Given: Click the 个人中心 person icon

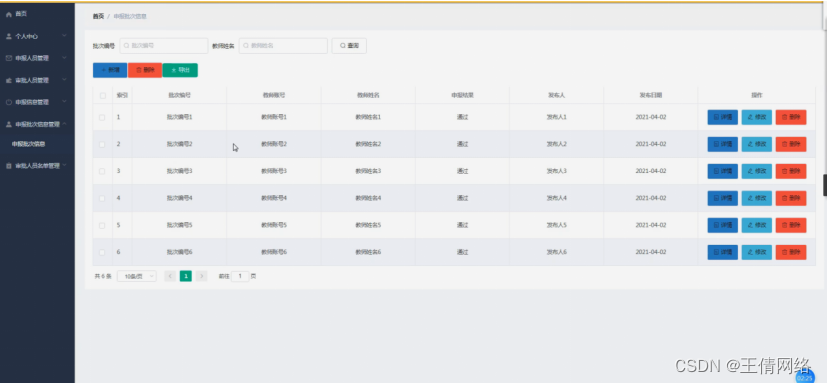Looking at the screenshot, I should (8, 36).
